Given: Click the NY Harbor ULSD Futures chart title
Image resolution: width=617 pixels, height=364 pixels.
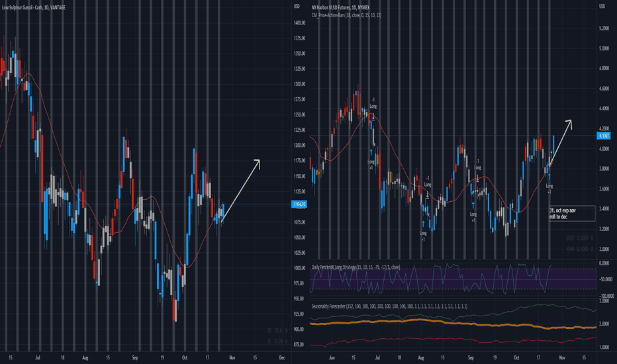Looking at the screenshot, I should point(340,7).
